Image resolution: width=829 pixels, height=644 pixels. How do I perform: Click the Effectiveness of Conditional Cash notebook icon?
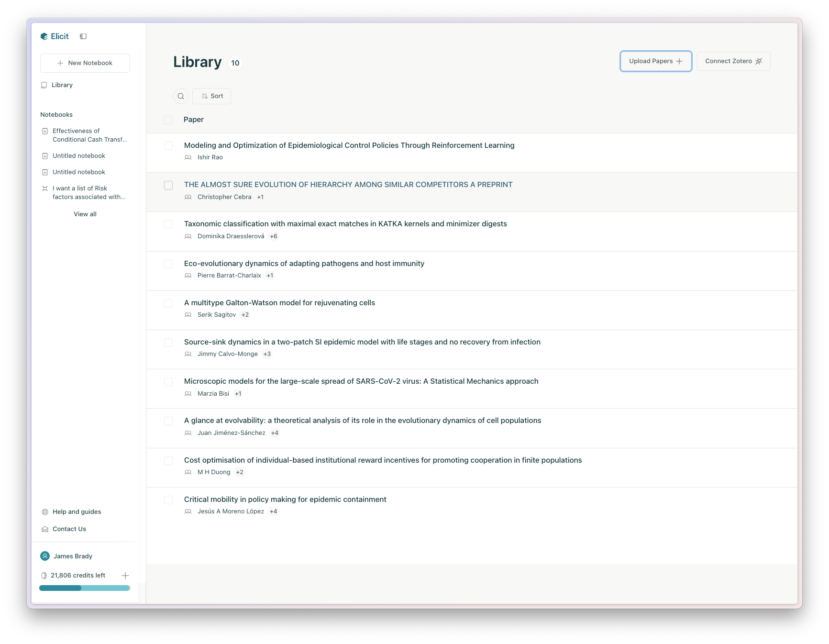45,131
